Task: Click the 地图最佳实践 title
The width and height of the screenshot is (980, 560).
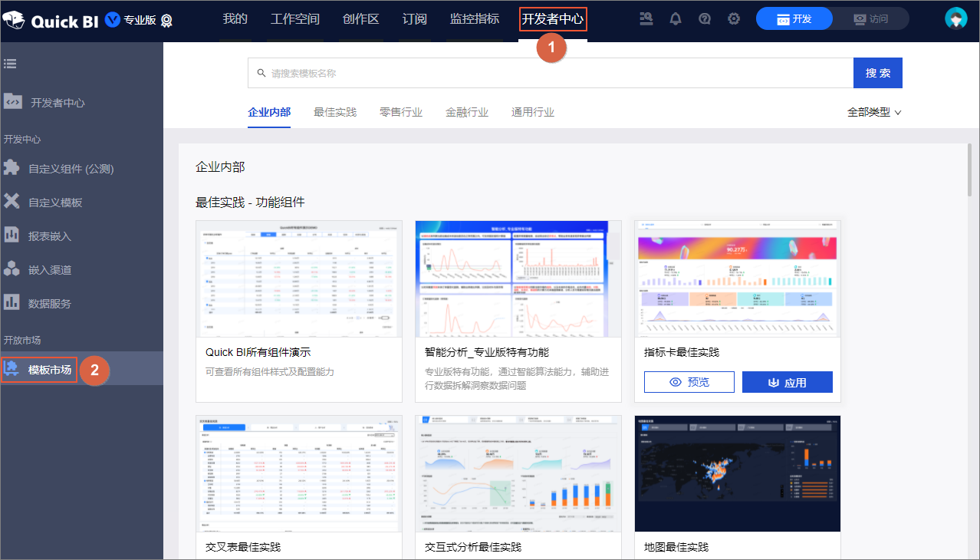Action: 676,547
